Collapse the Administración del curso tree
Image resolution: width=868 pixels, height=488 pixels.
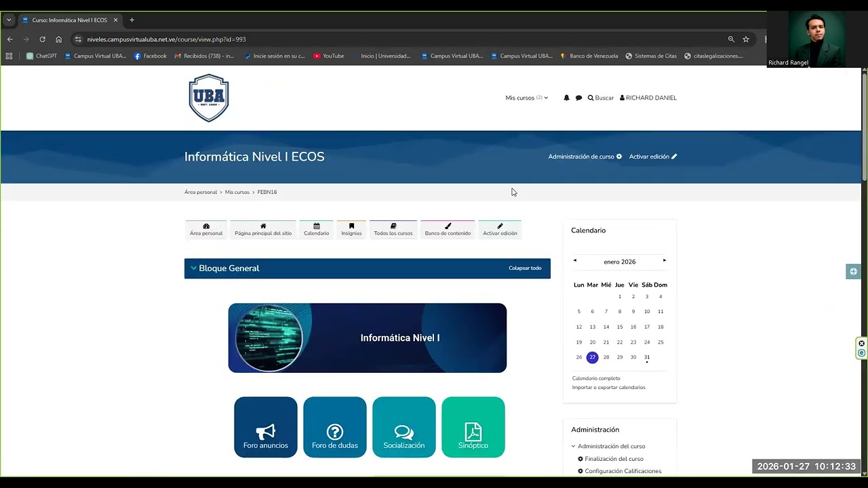[573, 446]
